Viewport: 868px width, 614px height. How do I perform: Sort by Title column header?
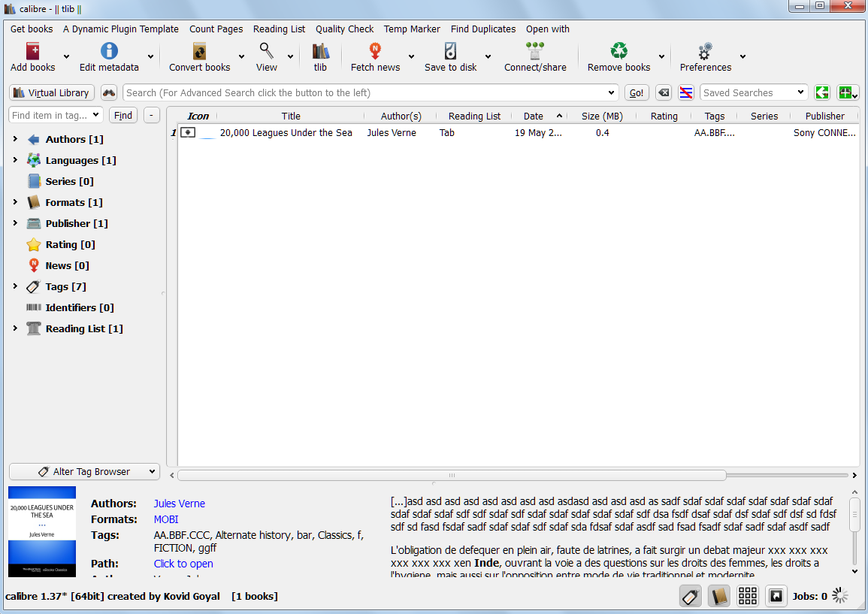[x=291, y=116]
